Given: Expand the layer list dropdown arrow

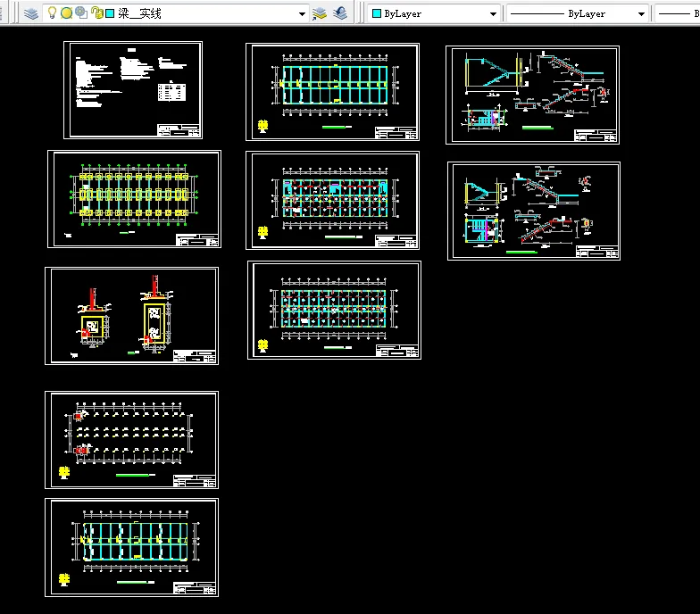Looking at the screenshot, I should click(x=302, y=14).
